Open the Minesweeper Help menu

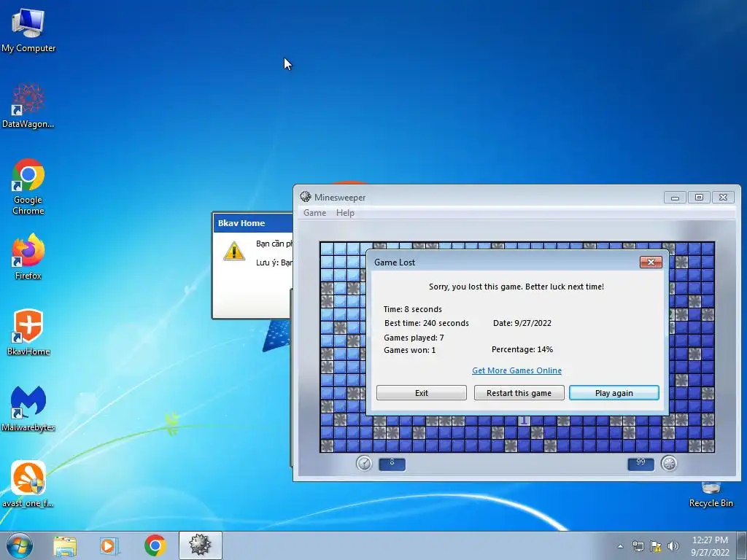pyautogui.click(x=345, y=213)
